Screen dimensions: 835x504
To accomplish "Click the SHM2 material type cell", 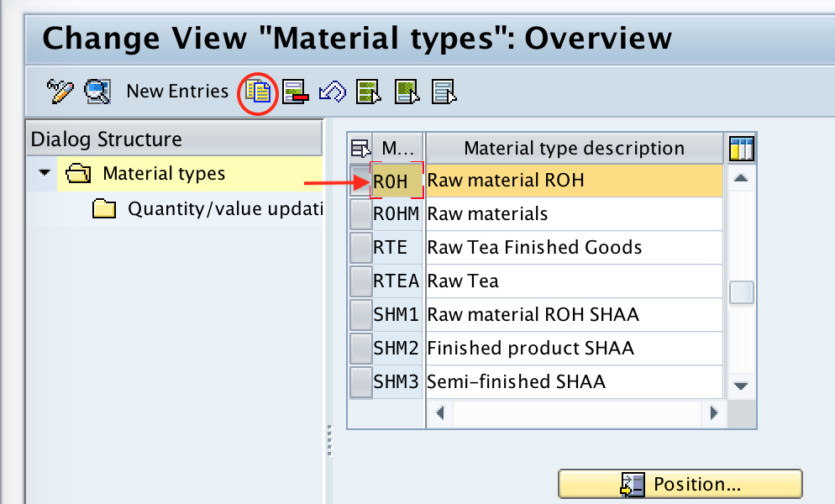I will pyautogui.click(x=397, y=349).
